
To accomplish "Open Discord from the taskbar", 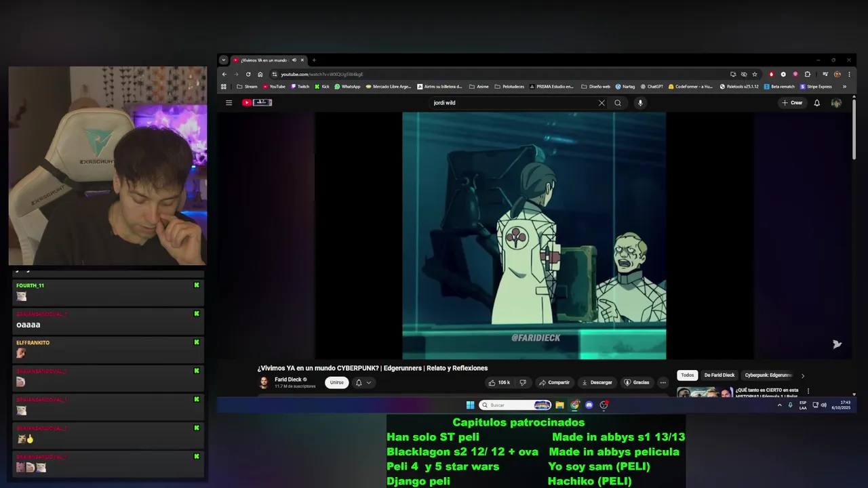I will pyautogui.click(x=589, y=405).
